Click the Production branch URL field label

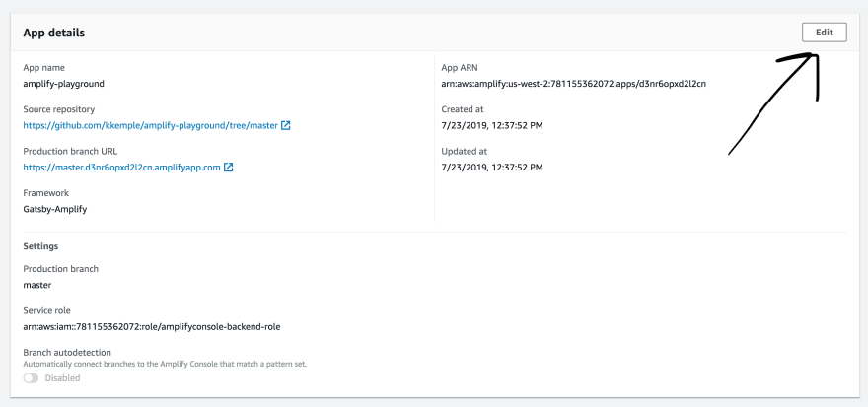tap(70, 151)
